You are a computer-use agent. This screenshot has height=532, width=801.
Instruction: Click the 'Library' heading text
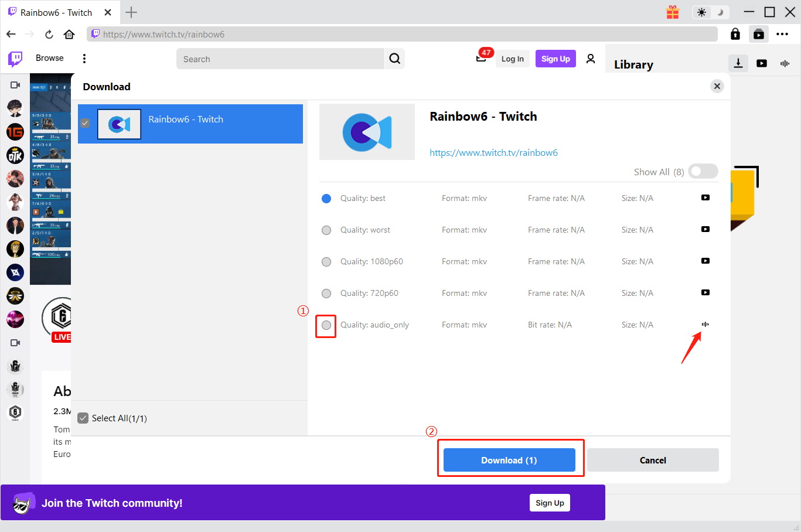[633, 64]
